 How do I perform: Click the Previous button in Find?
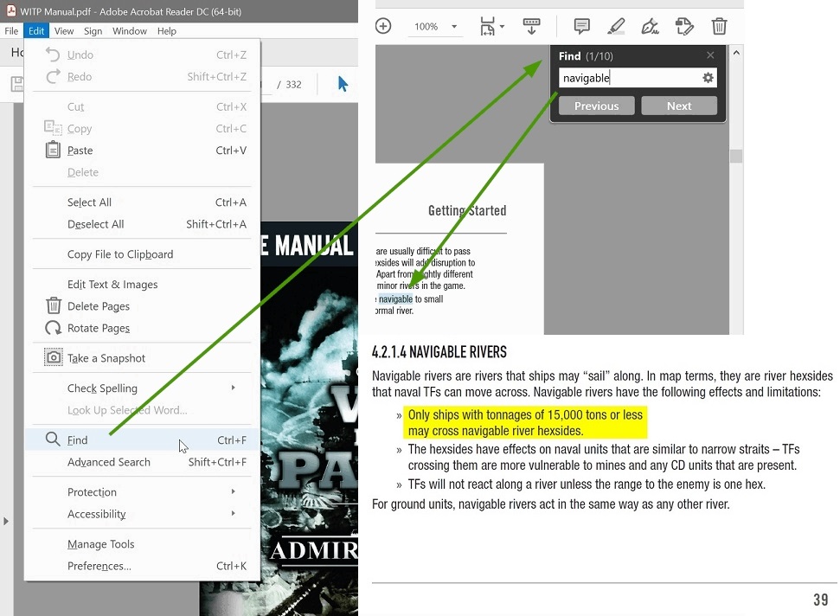[596, 106]
